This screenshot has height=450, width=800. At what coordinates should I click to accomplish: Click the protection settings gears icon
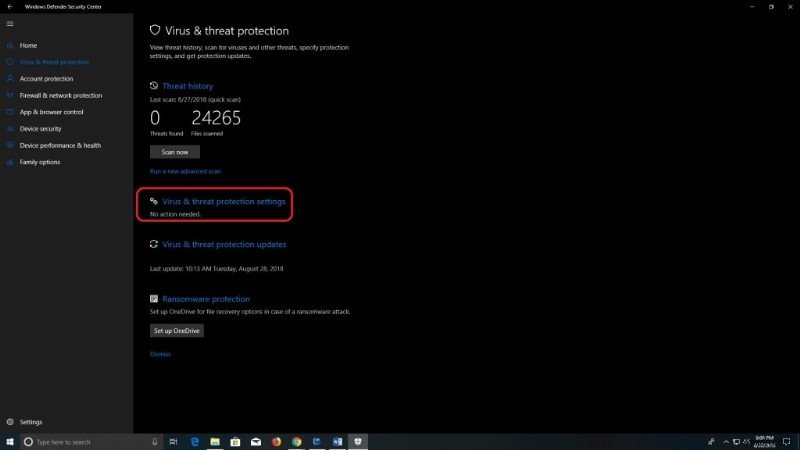click(x=154, y=201)
